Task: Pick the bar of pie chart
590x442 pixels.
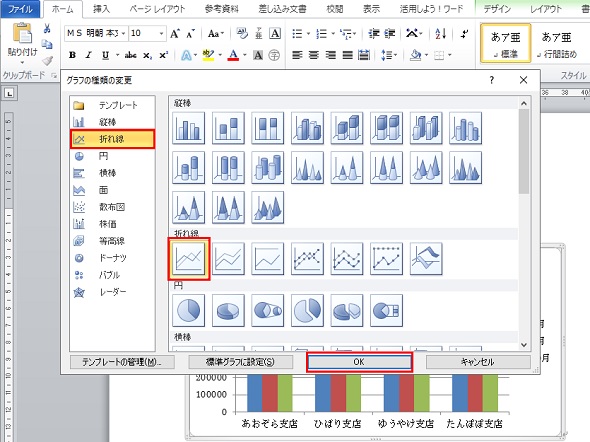Action: [386, 310]
